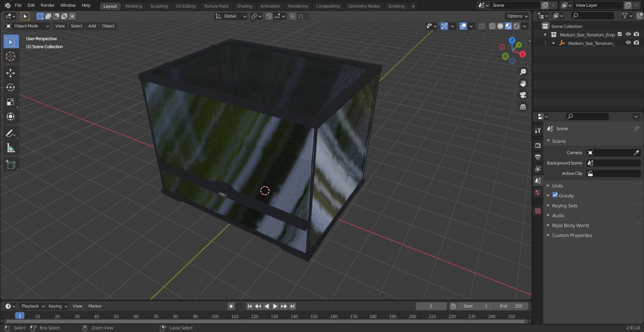
Task: Click the End frame field
Action: pos(511,306)
